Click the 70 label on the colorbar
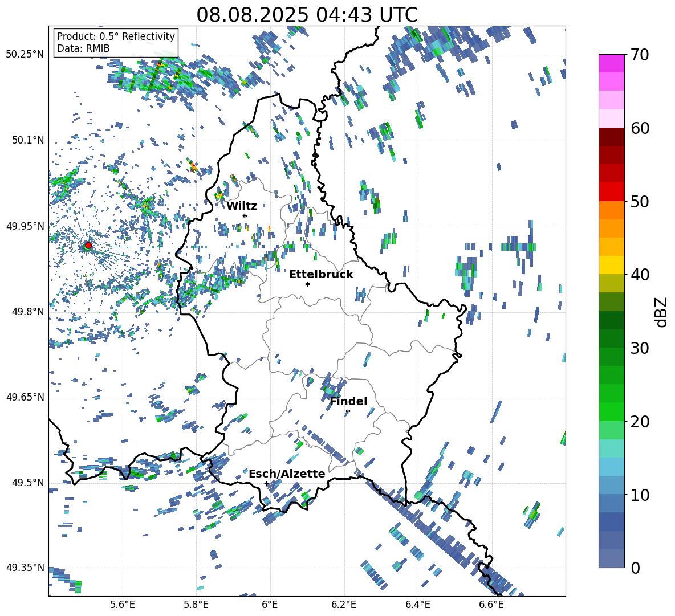 click(x=639, y=55)
